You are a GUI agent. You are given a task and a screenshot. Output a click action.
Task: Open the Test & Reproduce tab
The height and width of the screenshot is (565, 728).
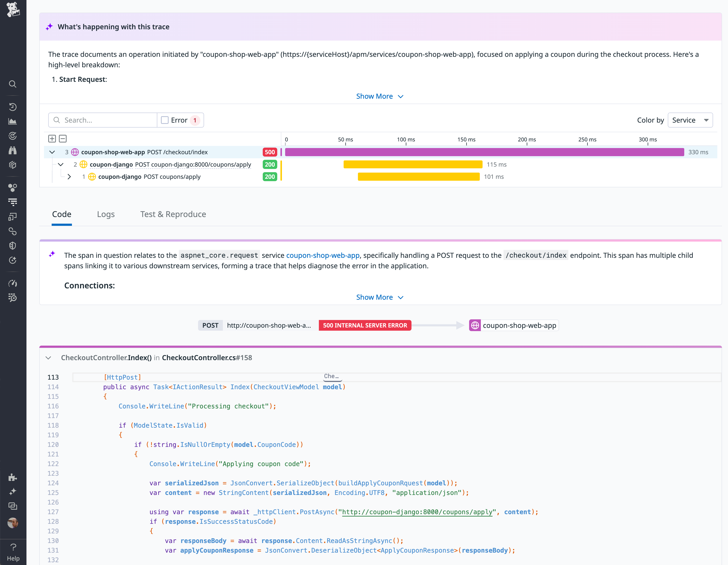tap(173, 214)
